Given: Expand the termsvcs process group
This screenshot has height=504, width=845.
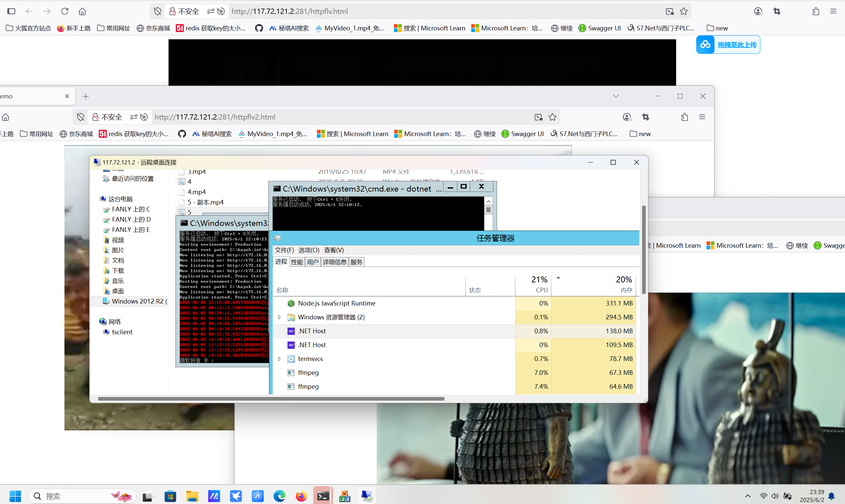Looking at the screenshot, I should [279, 359].
